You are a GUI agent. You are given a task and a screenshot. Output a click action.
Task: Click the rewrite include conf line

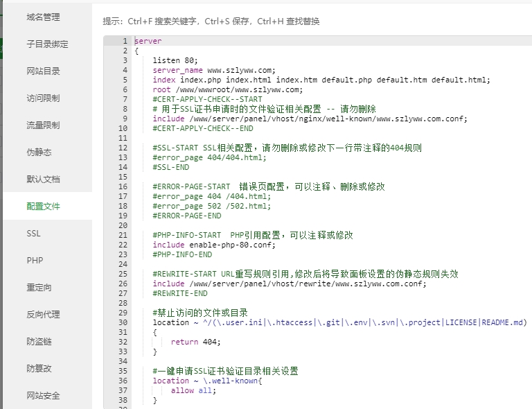[x=290, y=284]
